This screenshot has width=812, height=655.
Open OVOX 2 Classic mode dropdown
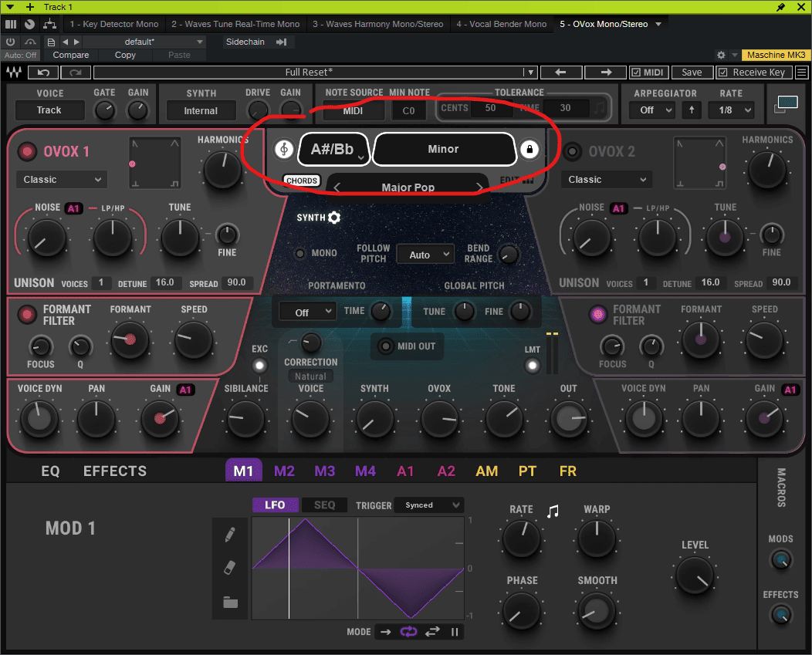pyautogui.click(x=607, y=180)
